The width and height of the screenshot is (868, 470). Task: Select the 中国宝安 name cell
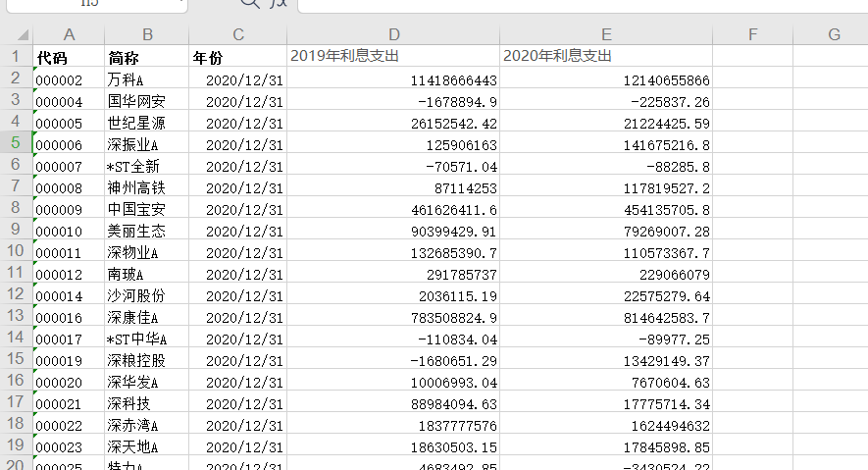pos(147,207)
